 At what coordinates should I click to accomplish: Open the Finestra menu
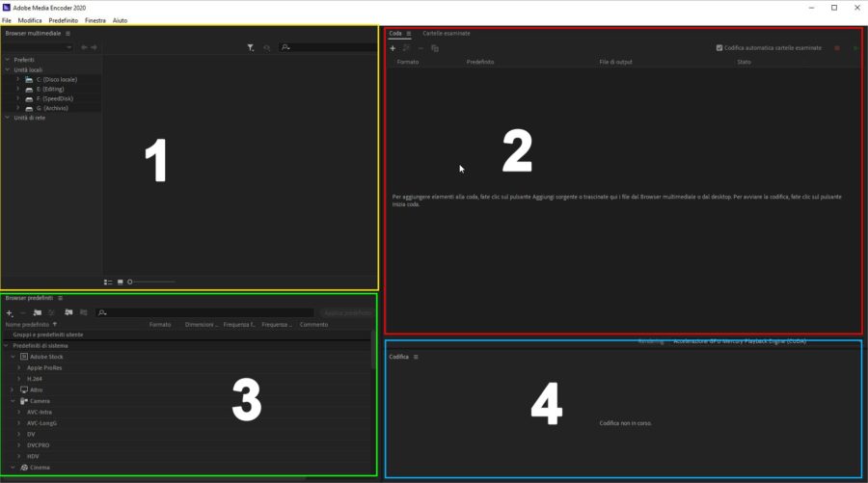(x=95, y=20)
